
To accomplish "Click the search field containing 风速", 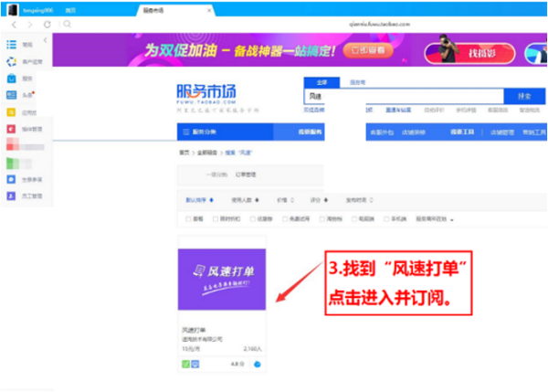I will click(404, 96).
